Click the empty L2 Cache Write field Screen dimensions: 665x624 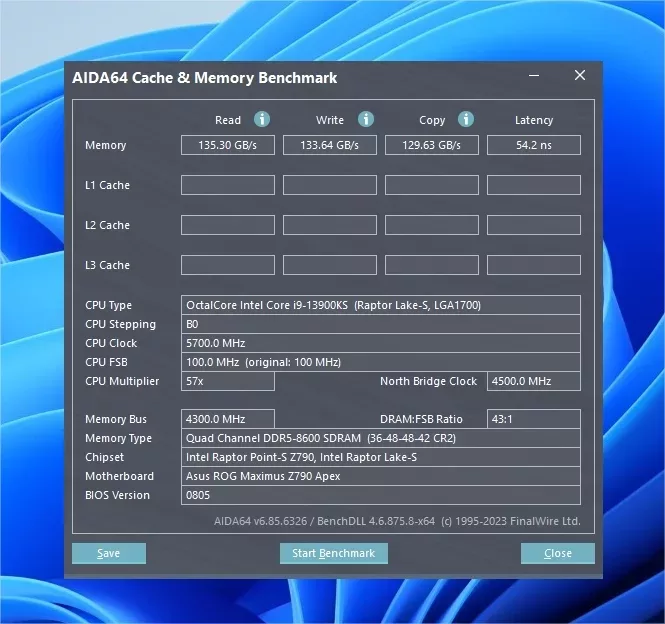[330, 225]
